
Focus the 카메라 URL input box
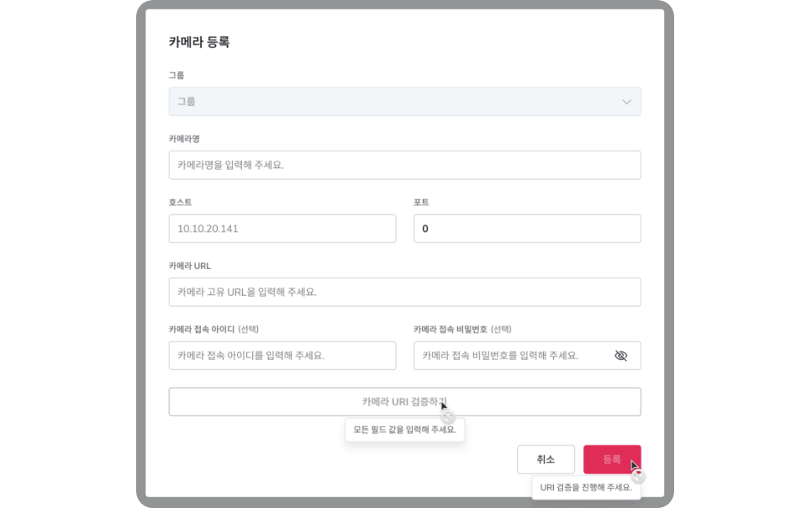(x=404, y=292)
